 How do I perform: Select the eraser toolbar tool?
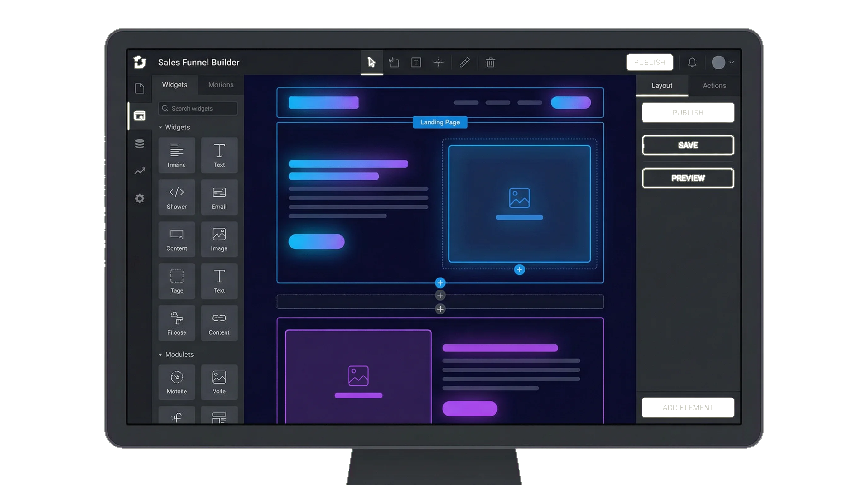[464, 63]
